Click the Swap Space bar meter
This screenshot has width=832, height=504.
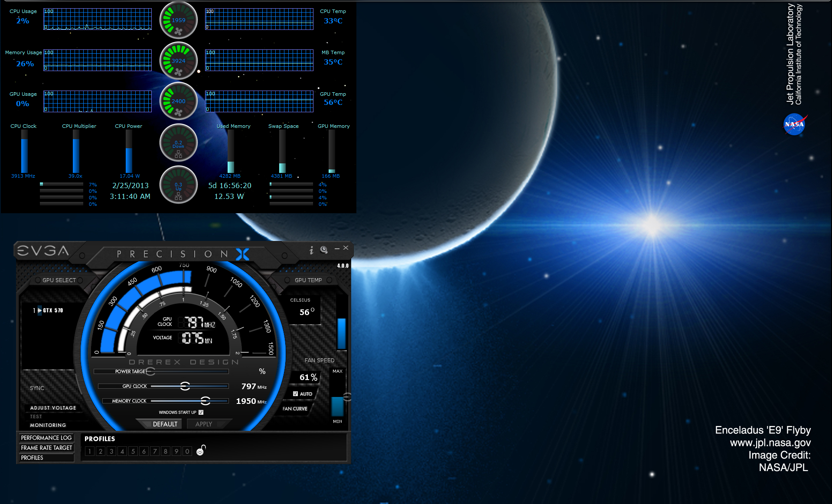pos(282,151)
